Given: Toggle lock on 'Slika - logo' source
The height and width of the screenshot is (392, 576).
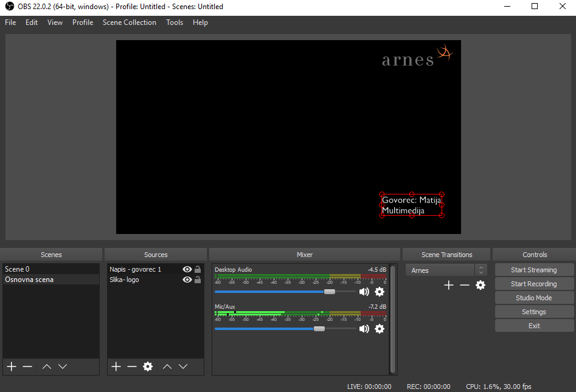Looking at the screenshot, I should 198,280.
